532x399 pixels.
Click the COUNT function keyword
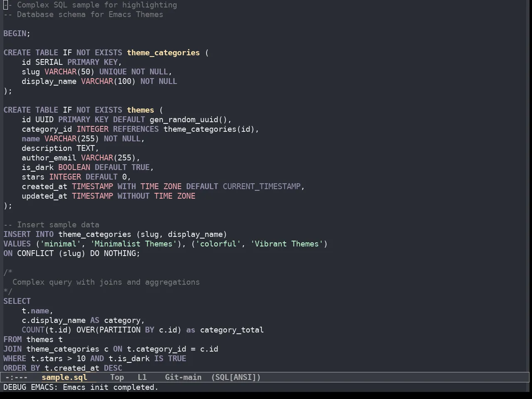pyautogui.click(x=33, y=330)
